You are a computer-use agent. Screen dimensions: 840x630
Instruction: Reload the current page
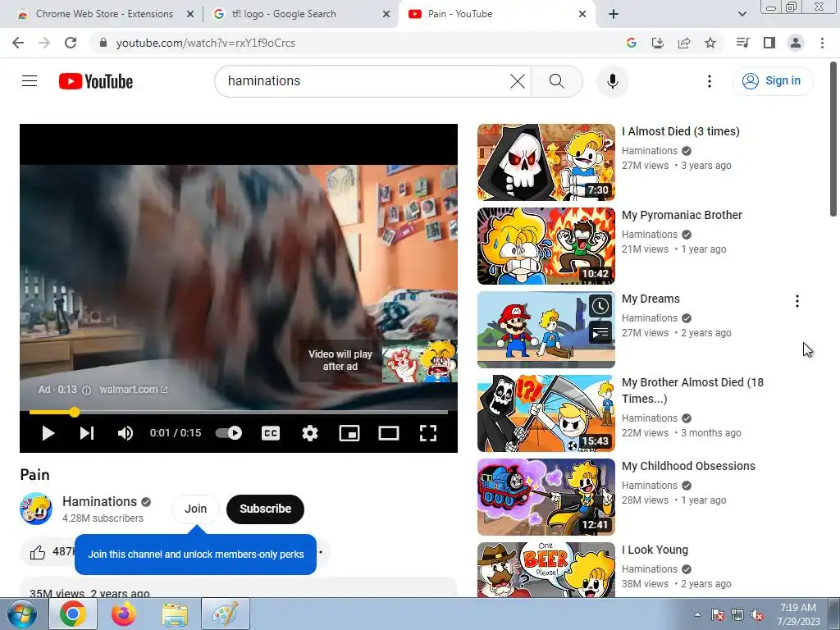pos(71,43)
